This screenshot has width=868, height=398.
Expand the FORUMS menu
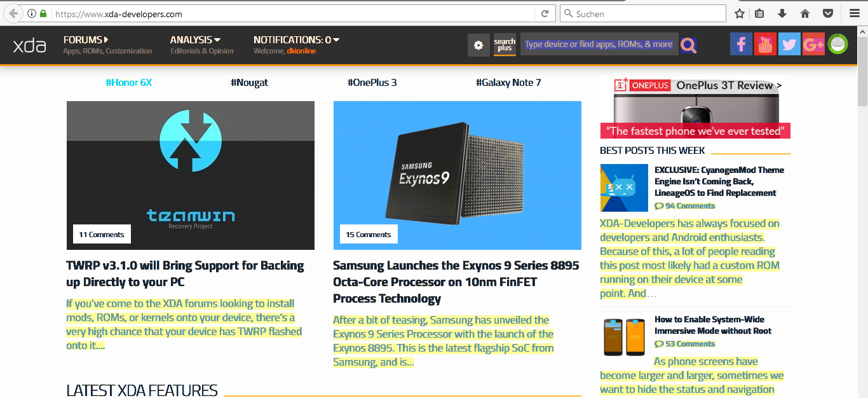86,39
